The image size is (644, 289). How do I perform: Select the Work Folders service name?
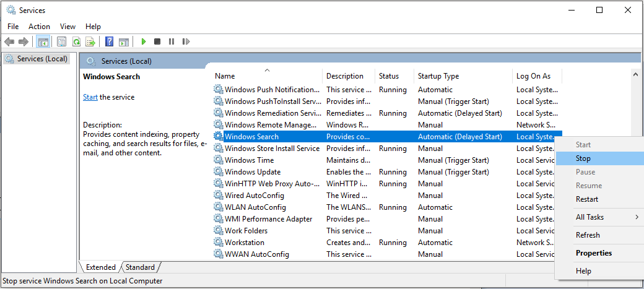pos(246,231)
